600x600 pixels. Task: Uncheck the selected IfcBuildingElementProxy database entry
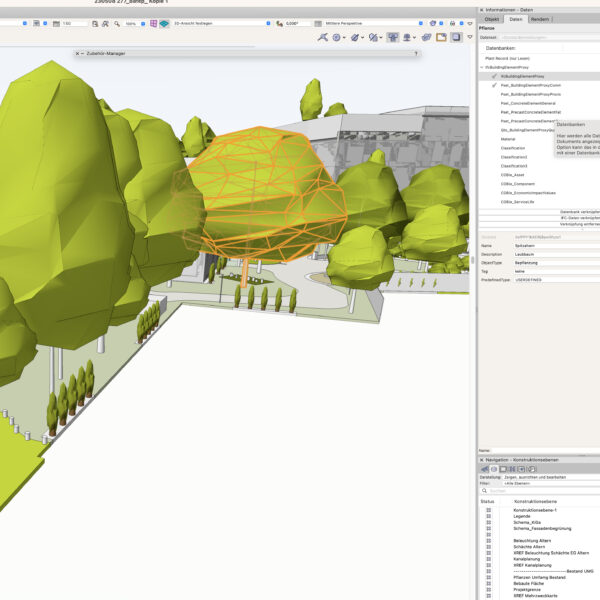(494, 76)
